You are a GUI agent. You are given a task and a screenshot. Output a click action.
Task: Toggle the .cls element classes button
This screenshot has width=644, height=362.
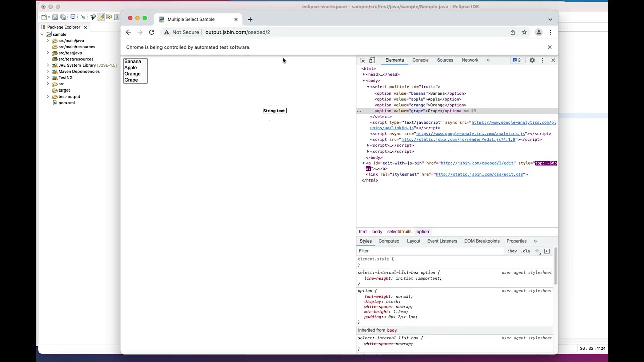pyautogui.click(x=525, y=251)
